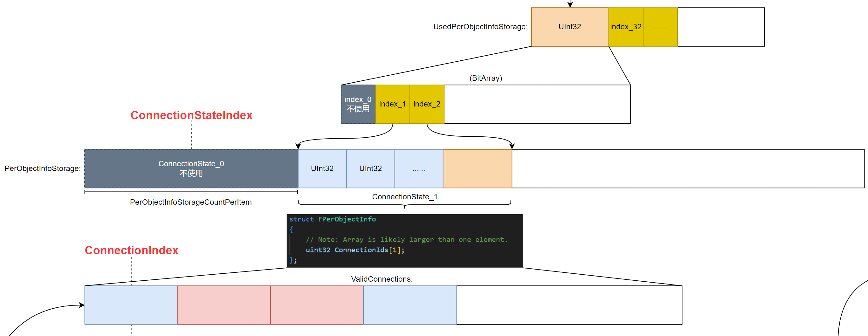The height and width of the screenshot is (336, 868).
Task: Click the red ConnectionIndex label
Action: click(x=131, y=250)
